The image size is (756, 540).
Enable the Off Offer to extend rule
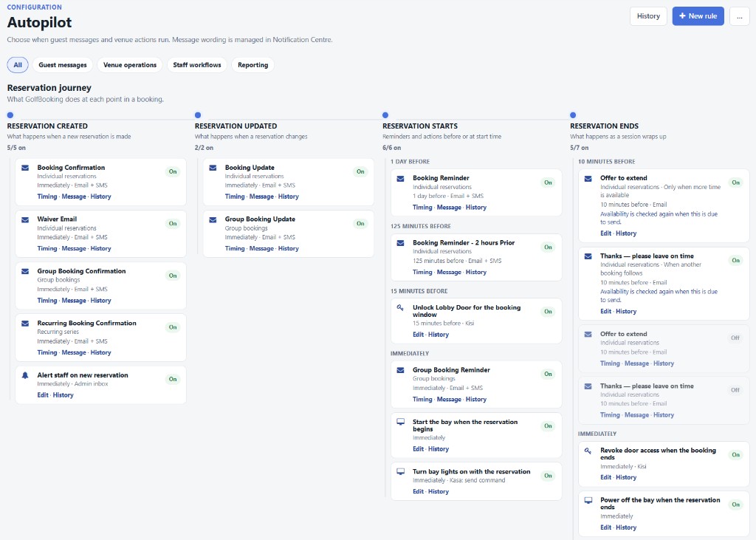pos(735,338)
